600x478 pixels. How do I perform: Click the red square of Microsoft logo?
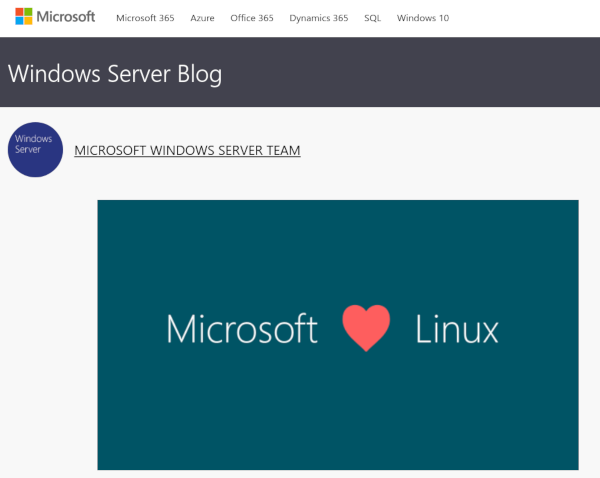click(19, 12)
